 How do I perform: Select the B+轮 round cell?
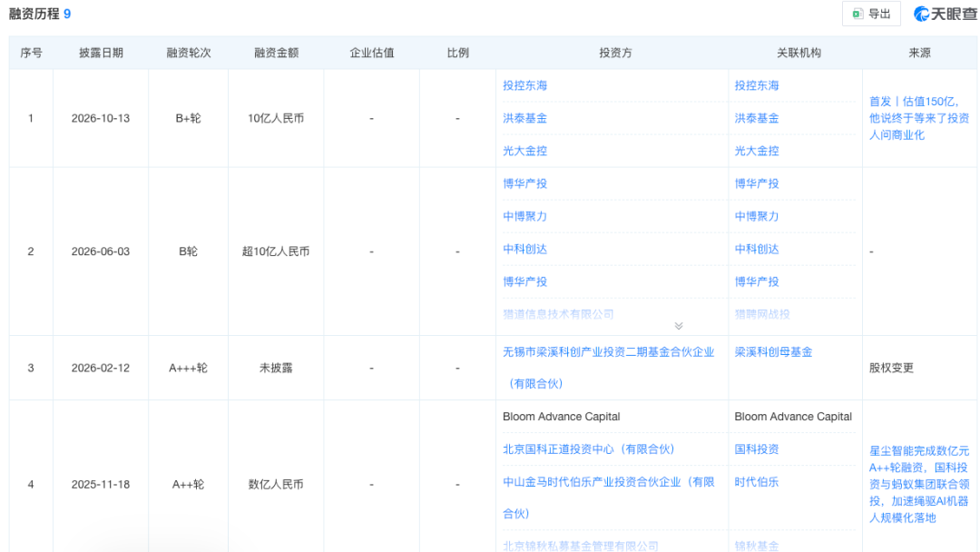click(x=188, y=118)
